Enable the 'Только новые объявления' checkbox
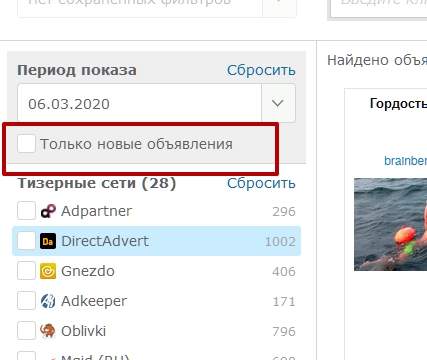This screenshot has width=427, height=360. 26,144
